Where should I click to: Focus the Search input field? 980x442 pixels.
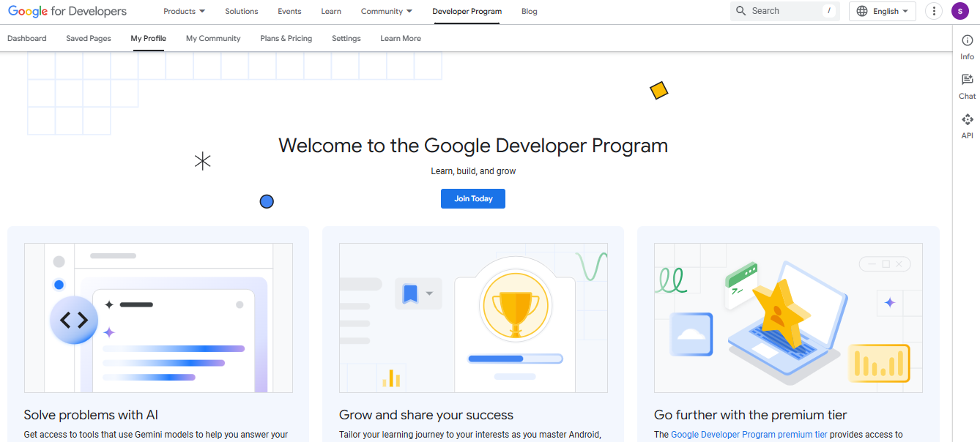(785, 11)
